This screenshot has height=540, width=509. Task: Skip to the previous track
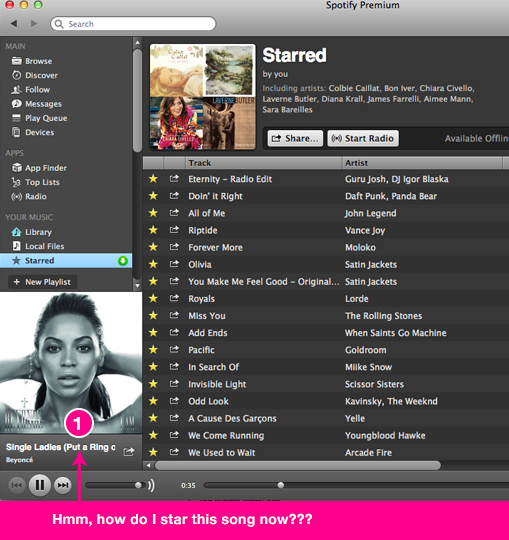point(17,485)
